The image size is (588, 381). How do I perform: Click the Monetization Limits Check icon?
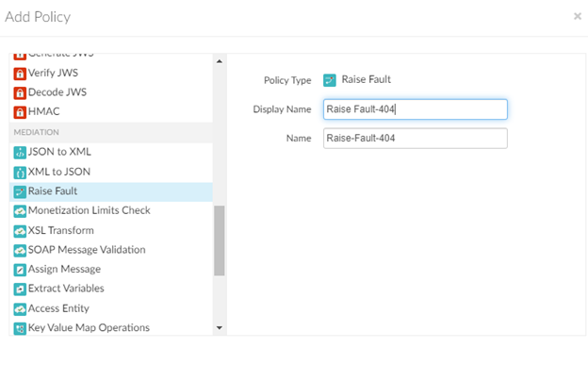(19, 210)
